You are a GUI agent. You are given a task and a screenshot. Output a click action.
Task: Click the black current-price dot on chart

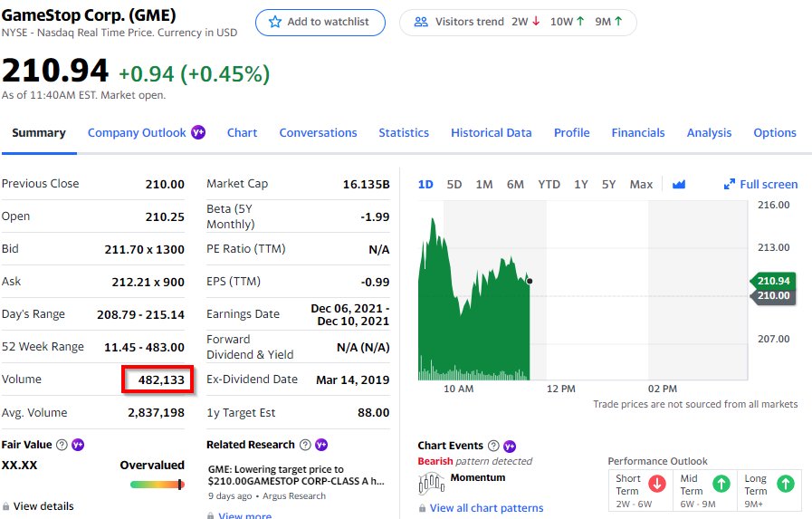[530, 282]
